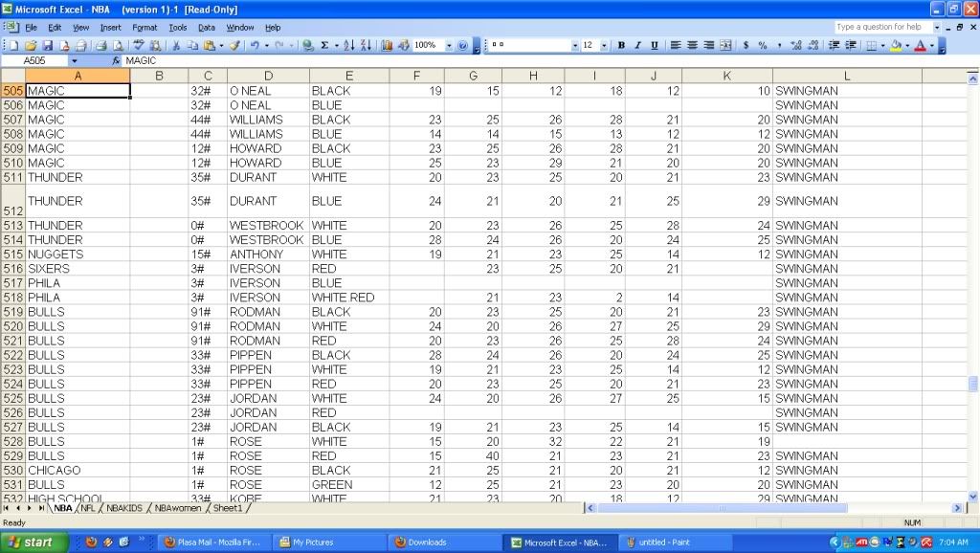Align cell text to the right
This screenshot has width=980, height=553.
coord(709,46)
